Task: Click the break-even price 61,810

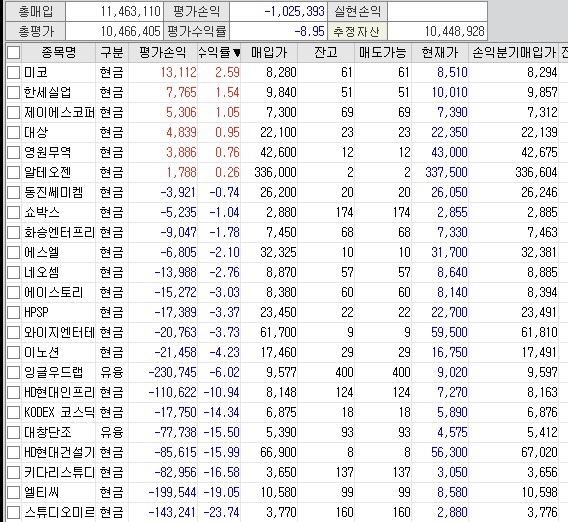Action: [x=539, y=333]
